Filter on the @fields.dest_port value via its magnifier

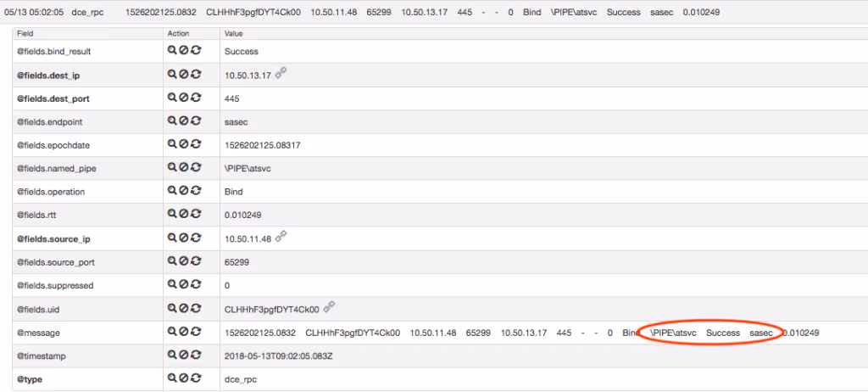click(172, 97)
